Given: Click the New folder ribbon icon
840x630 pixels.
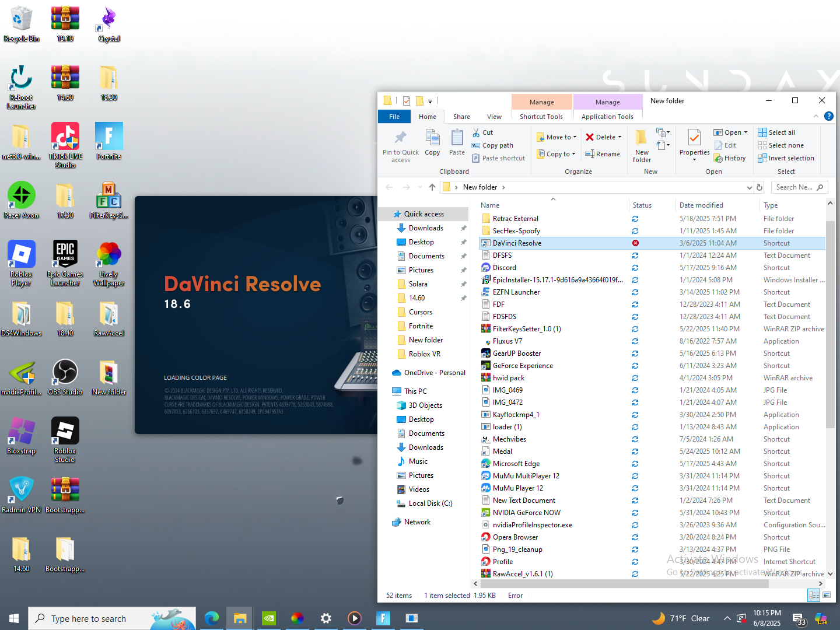Looking at the screenshot, I should pyautogui.click(x=641, y=138).
